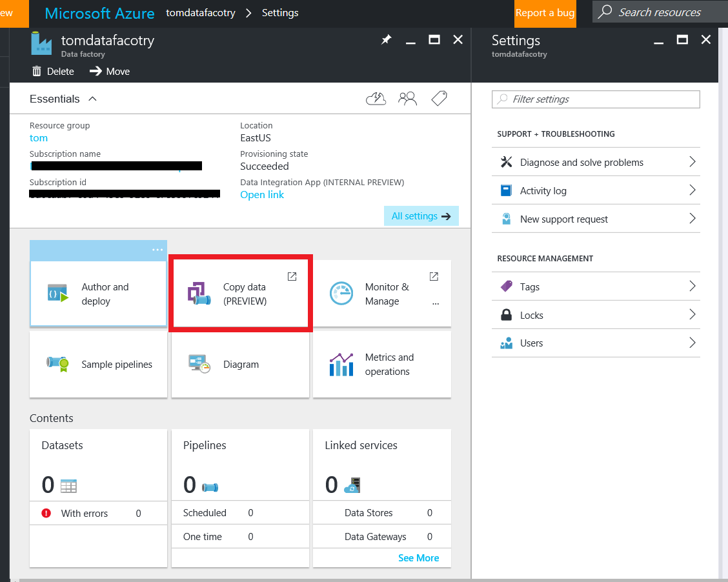Viewport: 728px width, 582px height.
Task: Follow the Open link hyperlink
Action: tap(262, 195)
